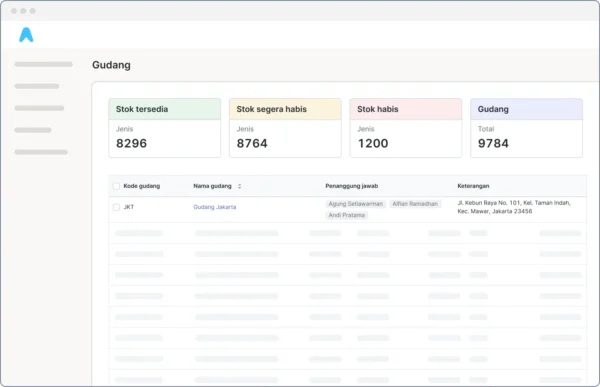Click the Jl. Kebun Raya address text
600x387 pixels.
514,207
